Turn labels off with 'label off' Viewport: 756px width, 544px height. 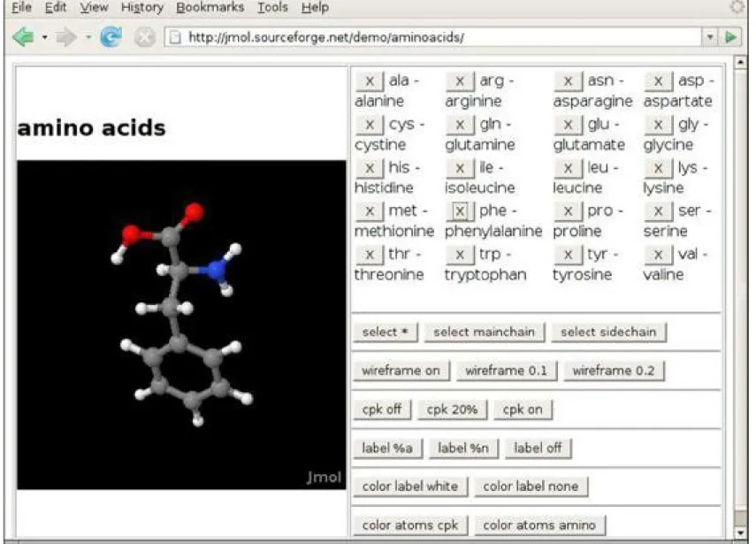pos(538,448)
